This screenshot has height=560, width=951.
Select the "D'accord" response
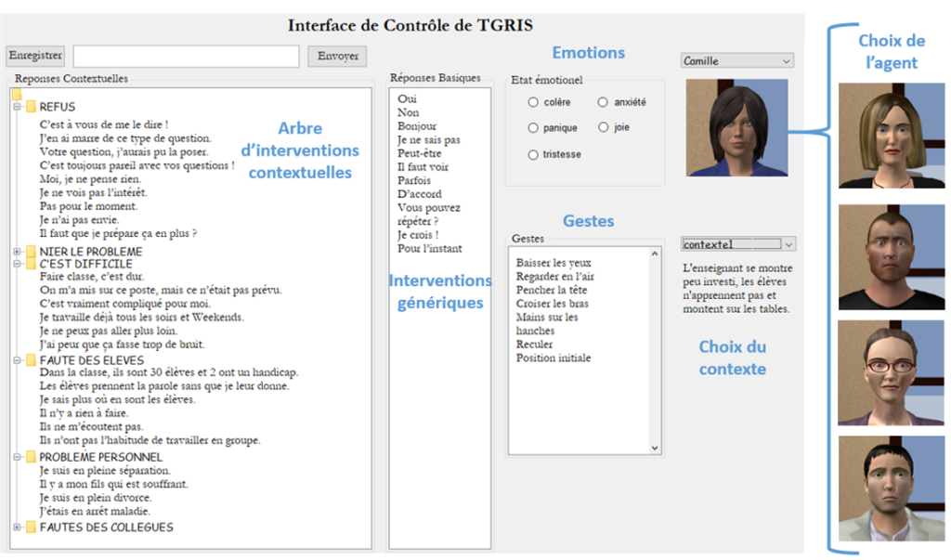pyautogui.click(x=420, y=194)
